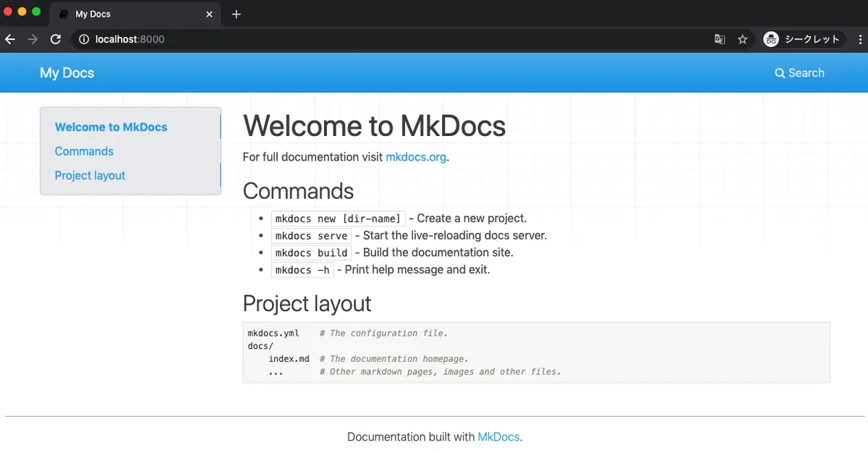Open the mkdocs.org link
Image resolution: width=868 pixels, height=453 pixels.
tap(416, 157)
